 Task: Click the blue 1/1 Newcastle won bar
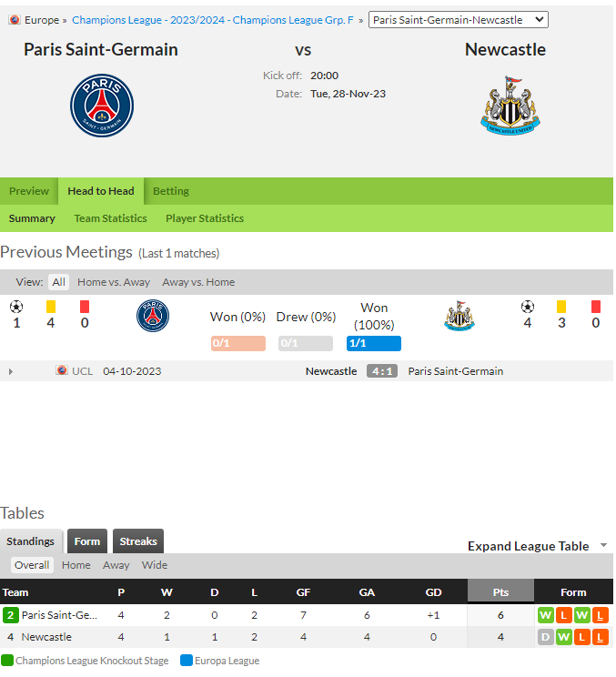pyautogui.click(x=374, y=344)
